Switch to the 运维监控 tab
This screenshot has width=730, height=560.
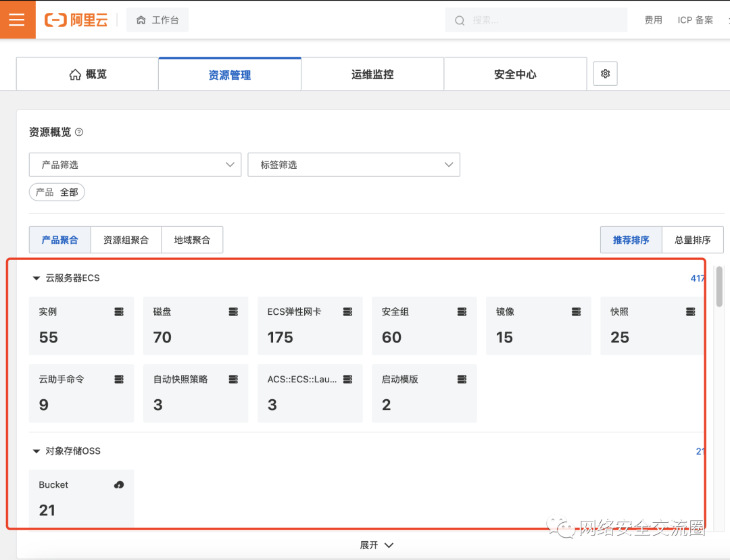(x=372, y=74)
